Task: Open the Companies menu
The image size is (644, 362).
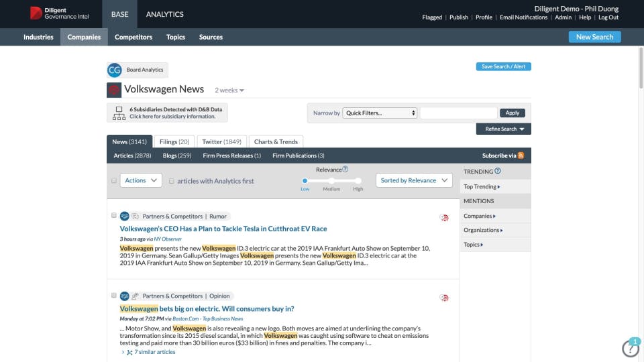Action: click(x=84, y=37)
